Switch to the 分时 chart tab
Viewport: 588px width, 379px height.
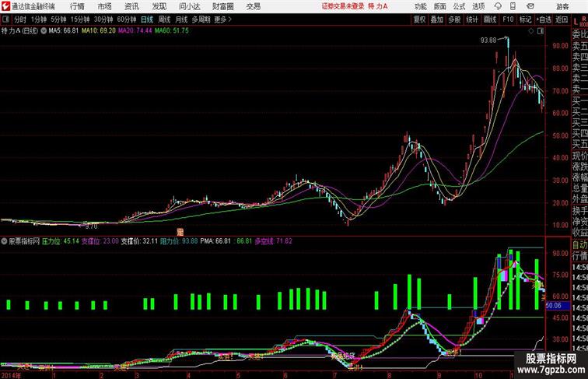click(x=20, y=19)
